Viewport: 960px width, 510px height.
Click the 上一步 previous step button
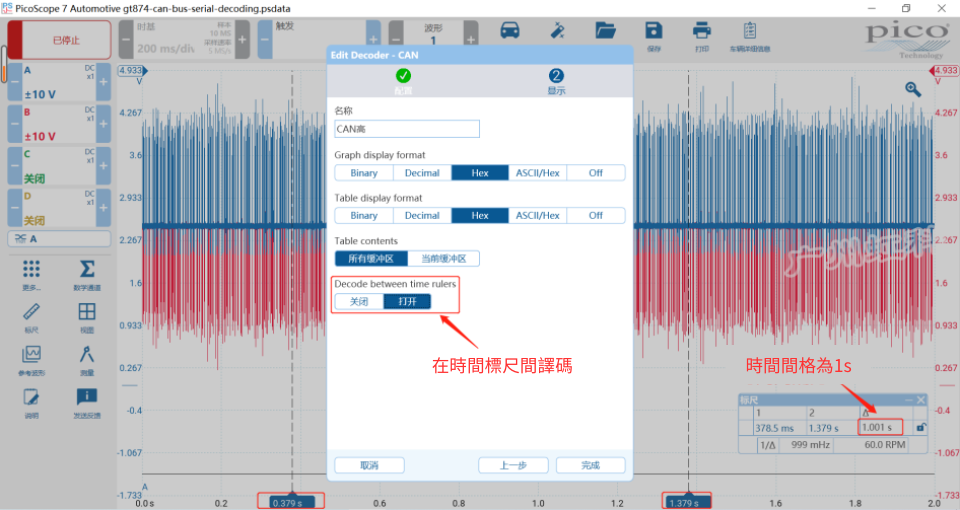(513, 465)
